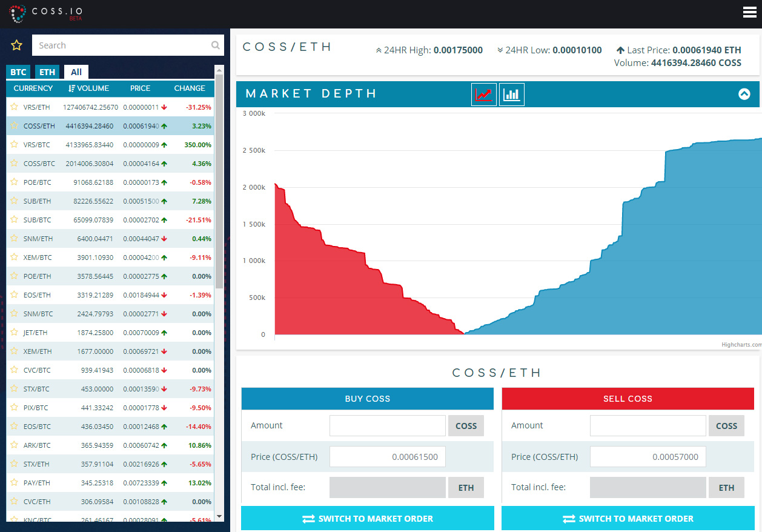Select the POE/BTC currency pair
The width and height of the screenshot is (762, 532).
point(110,182)
